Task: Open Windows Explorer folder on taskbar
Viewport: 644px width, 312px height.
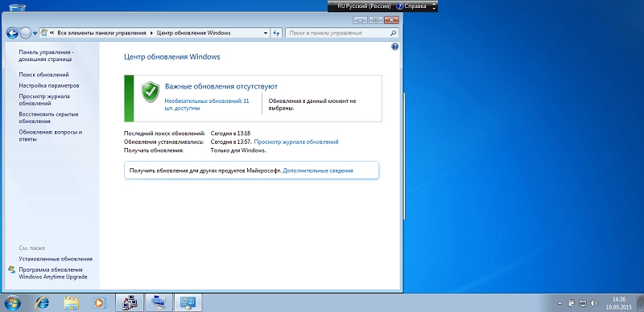Action: pyautogui.click(x=71, y=303)
